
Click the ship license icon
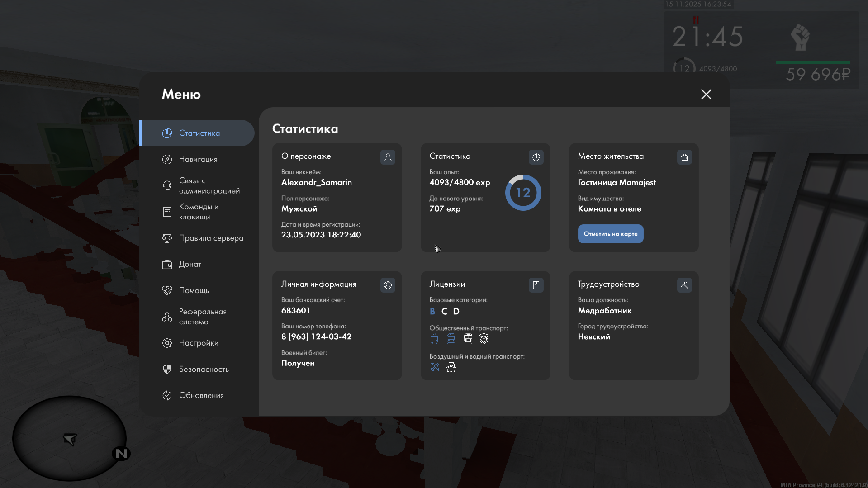[x=451, y=367]
